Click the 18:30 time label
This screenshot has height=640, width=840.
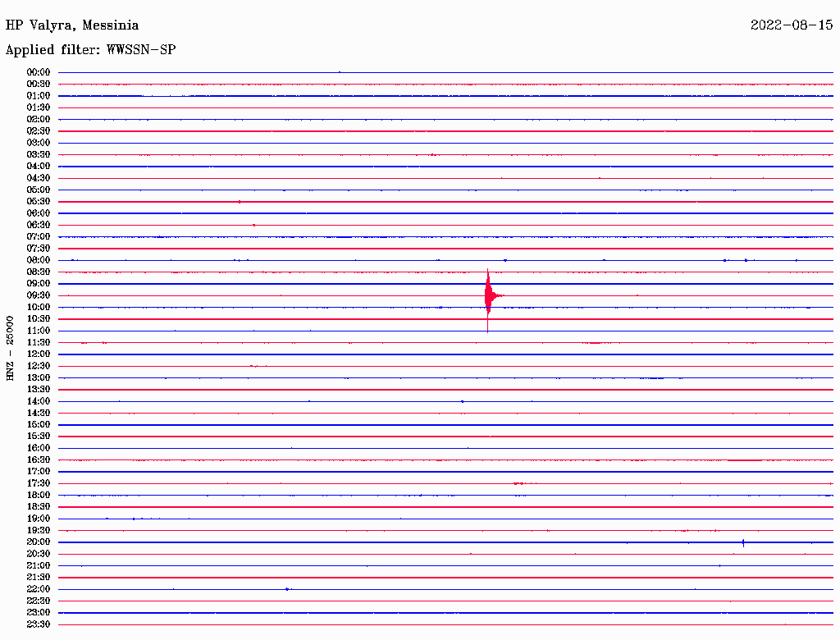point(38,507)
